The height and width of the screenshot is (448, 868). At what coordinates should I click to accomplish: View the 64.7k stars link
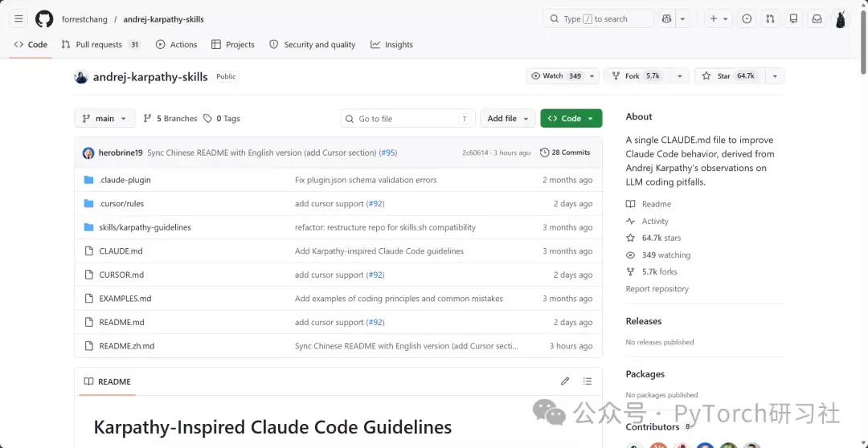coord(653,238)
